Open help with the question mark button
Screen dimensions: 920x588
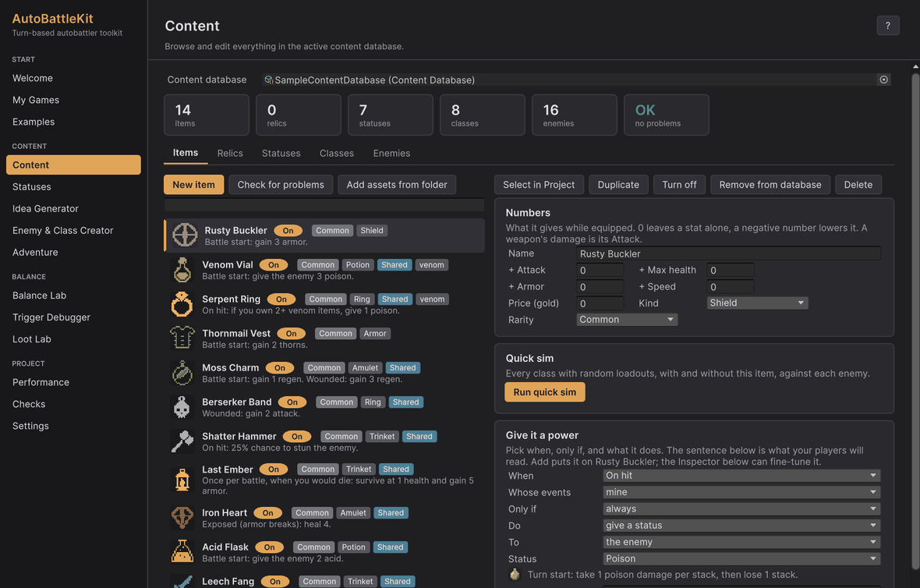click(x=888, y=25)
